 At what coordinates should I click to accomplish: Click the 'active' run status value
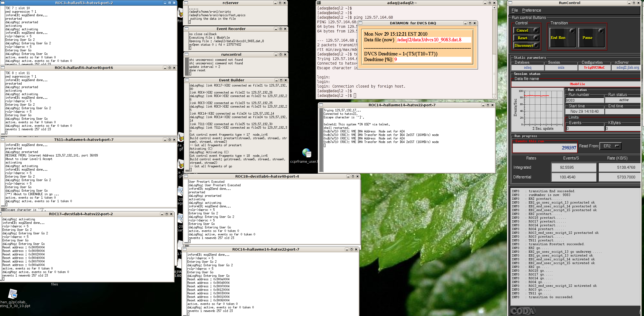624,100
